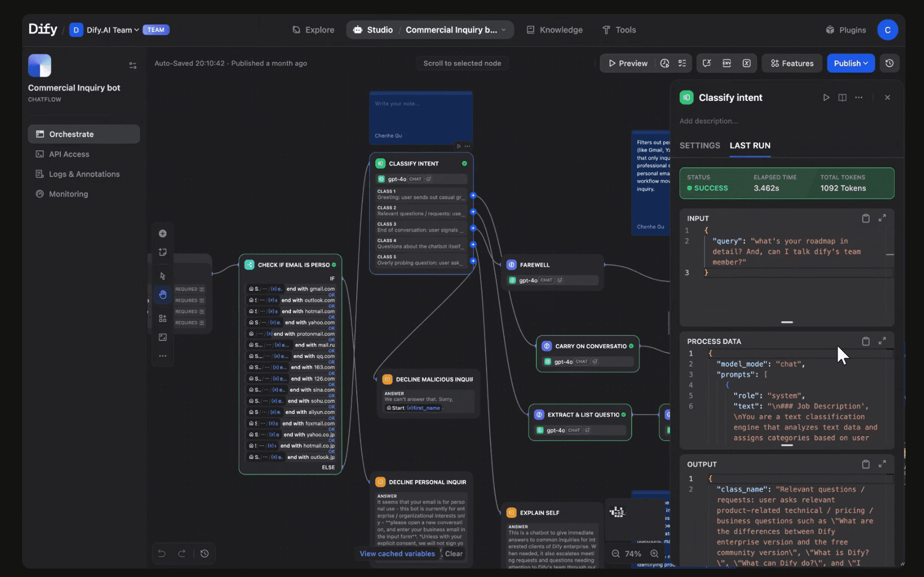Open the Studio section
The height and width of the screenshot is (577, 924).
pyautogui.click(x=373, y=30)
